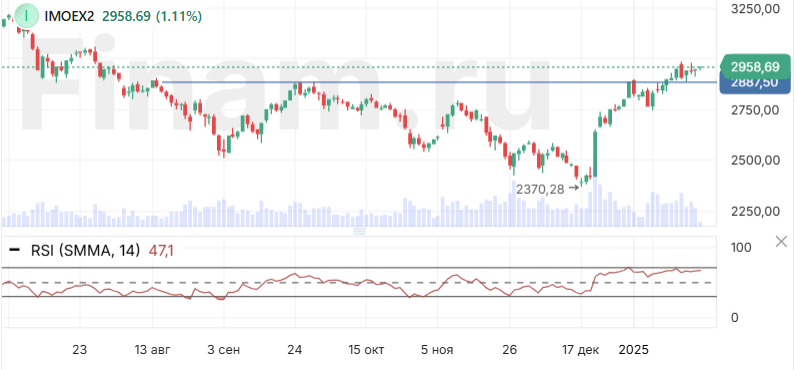Click the IMOEX2 ticker name
795x370 pixels.
pyautogui.click(x=69, y=16)
